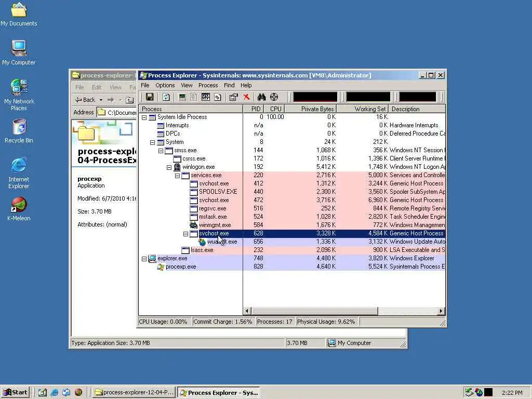This screenshot has height=399, width=532.
Task: Select the mstask.exe process
Action: point(292,217)
